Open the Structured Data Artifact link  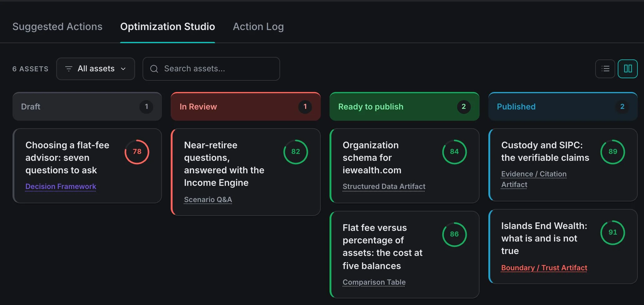coord(384,186)
